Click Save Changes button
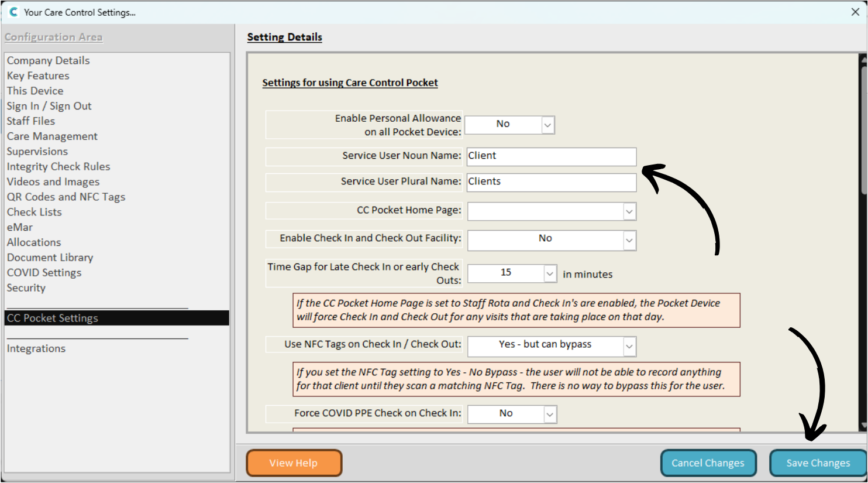868x483 pixels. [x=818, y=463]
